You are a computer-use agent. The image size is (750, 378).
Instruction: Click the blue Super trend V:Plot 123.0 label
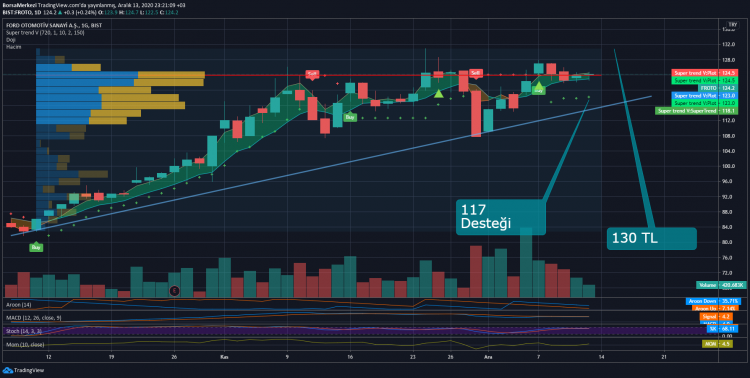click(x=705, y=96)
